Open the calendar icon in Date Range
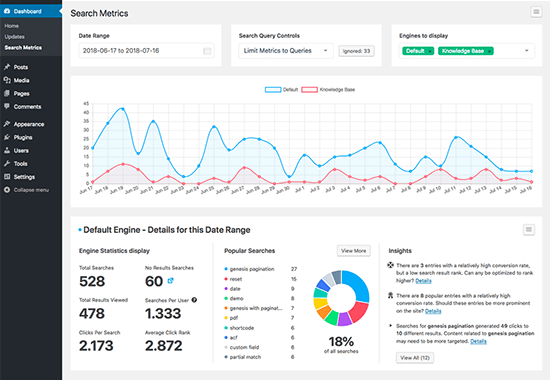Viewport: 550px width, 380px height. point(207,51)
